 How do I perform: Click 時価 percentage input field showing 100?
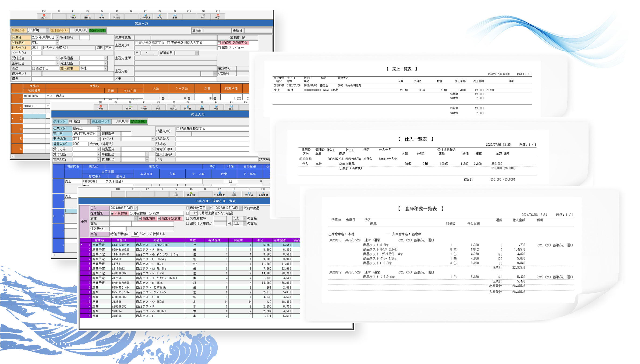tap(135, 234)
